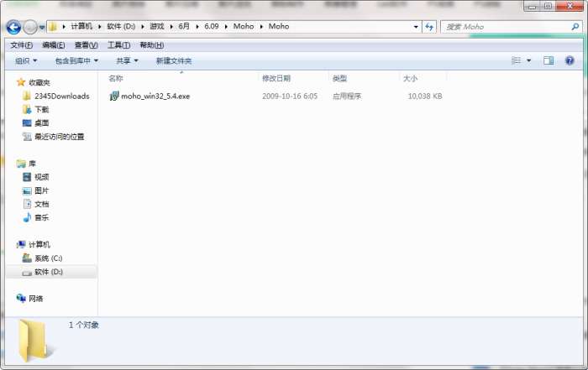Sort by the 名称 column header
This screenshot has height=370, width=588.
[x=116, y=78]
